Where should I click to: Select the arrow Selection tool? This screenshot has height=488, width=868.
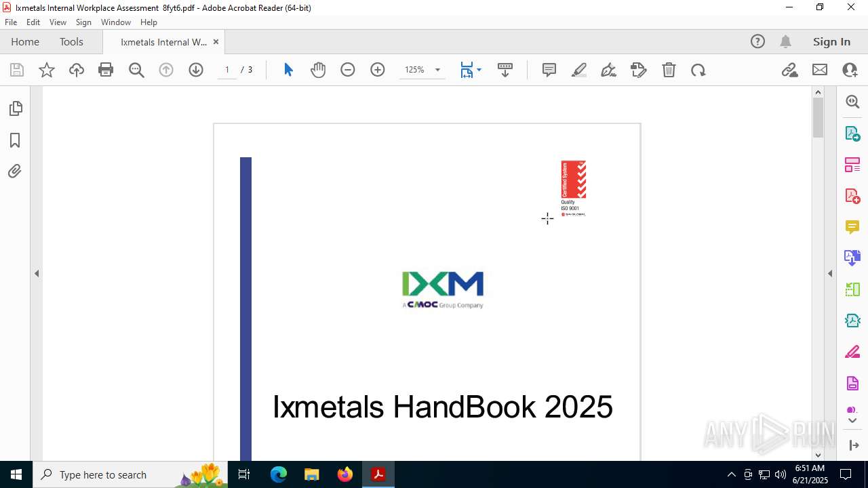(x=288, y=70)
